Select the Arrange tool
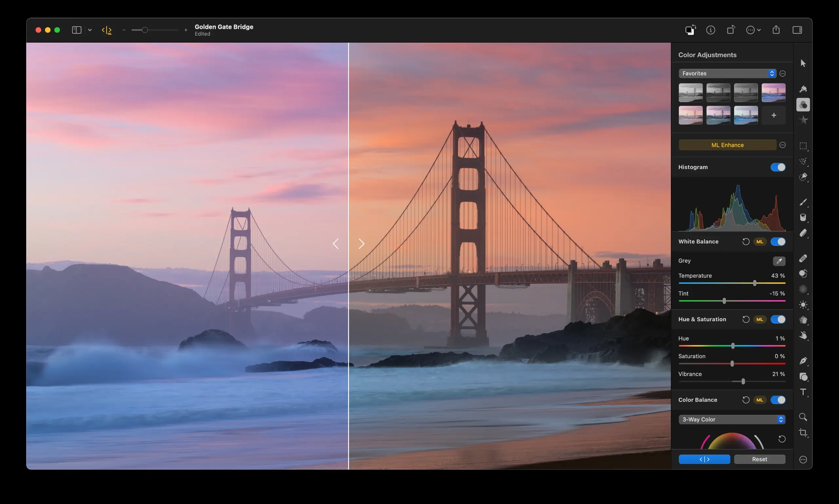 coord(803,63)
